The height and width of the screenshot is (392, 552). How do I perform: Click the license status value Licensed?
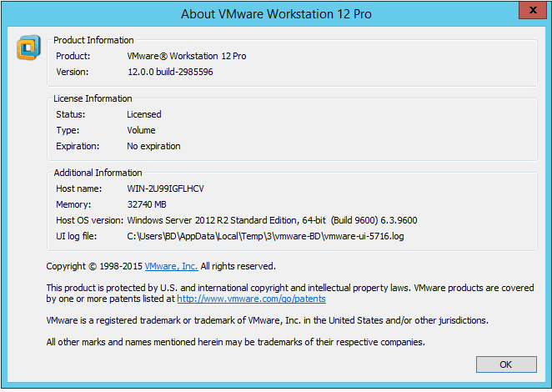coord(144,114)
